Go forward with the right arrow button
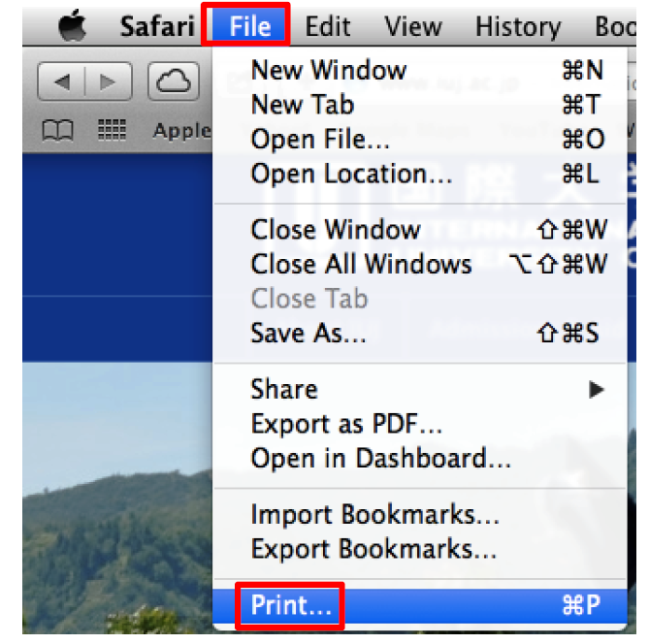The width and height of the screenshot is (649, 644). click(109, 81)
